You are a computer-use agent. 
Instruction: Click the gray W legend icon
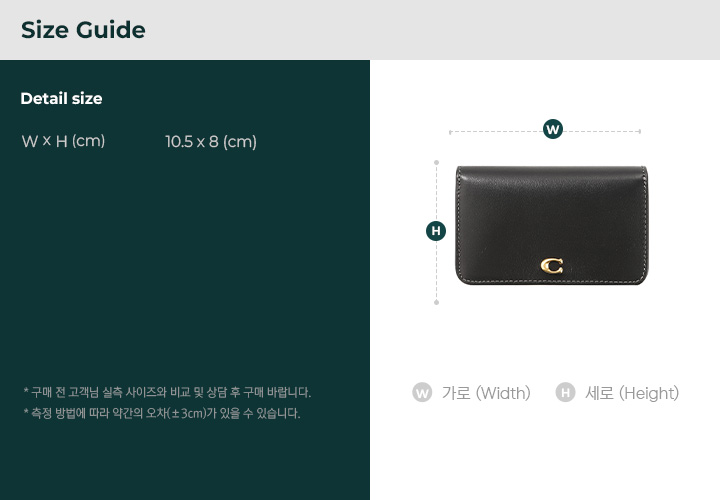[x=422, y=393]
